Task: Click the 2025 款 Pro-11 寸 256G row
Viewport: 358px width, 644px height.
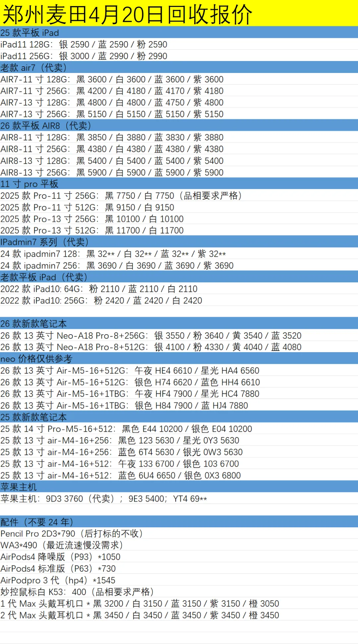Action: [x=179, y=195]
